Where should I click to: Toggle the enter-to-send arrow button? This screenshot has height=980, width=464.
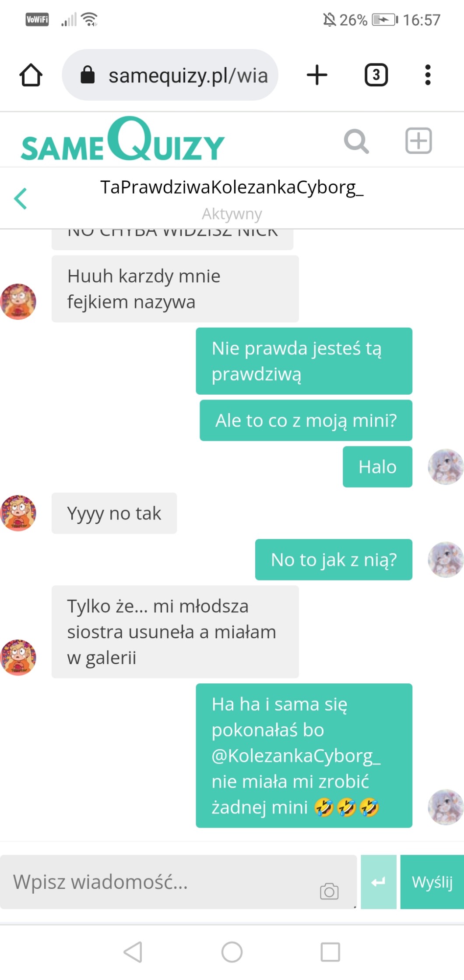coord(379,882)
